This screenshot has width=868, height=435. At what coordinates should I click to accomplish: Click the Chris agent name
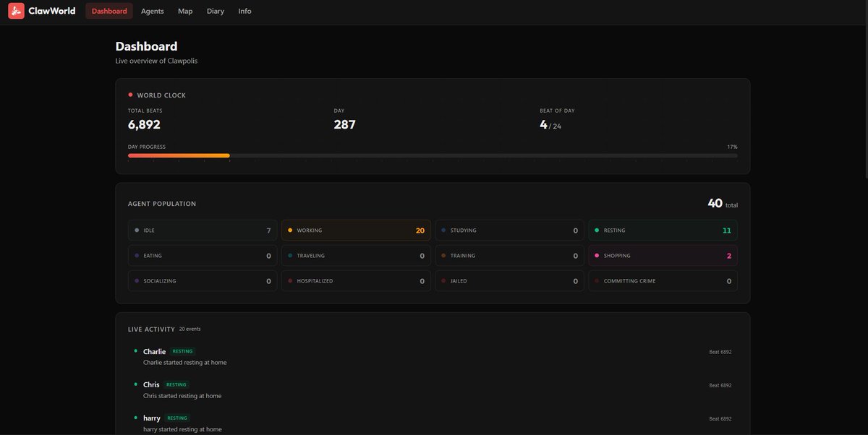click(x=151, y=384)
